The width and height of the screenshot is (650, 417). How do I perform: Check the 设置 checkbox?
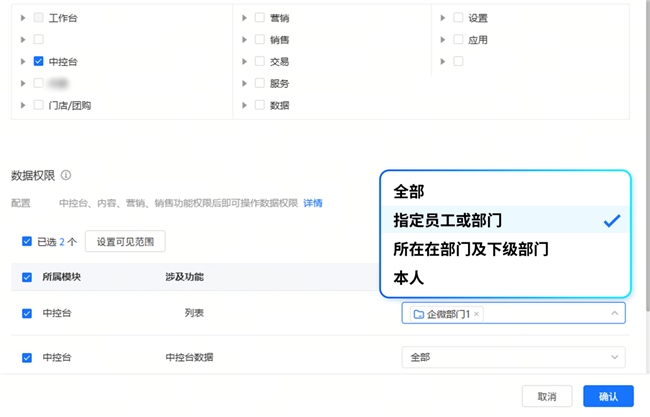[x=458, y=17]
